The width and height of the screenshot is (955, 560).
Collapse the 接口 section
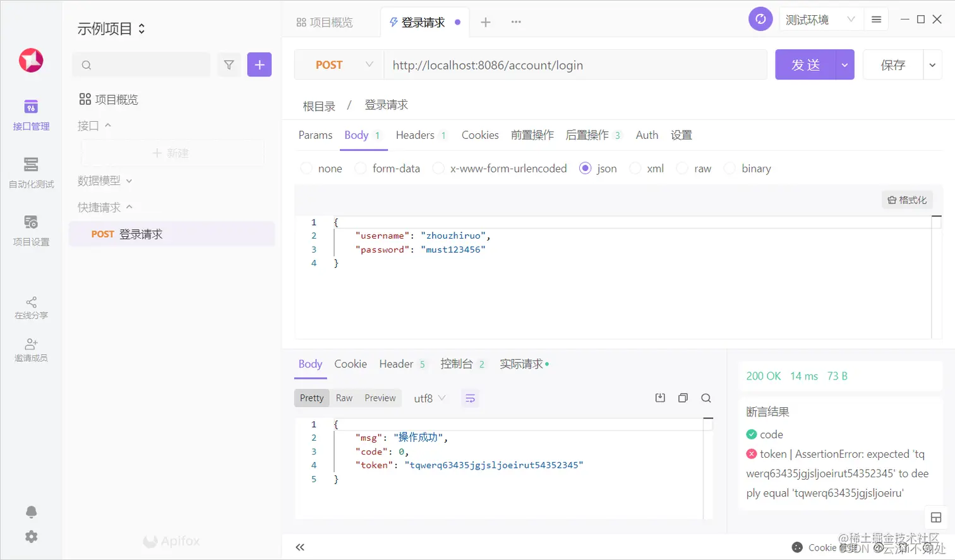(x=94, y=126)
